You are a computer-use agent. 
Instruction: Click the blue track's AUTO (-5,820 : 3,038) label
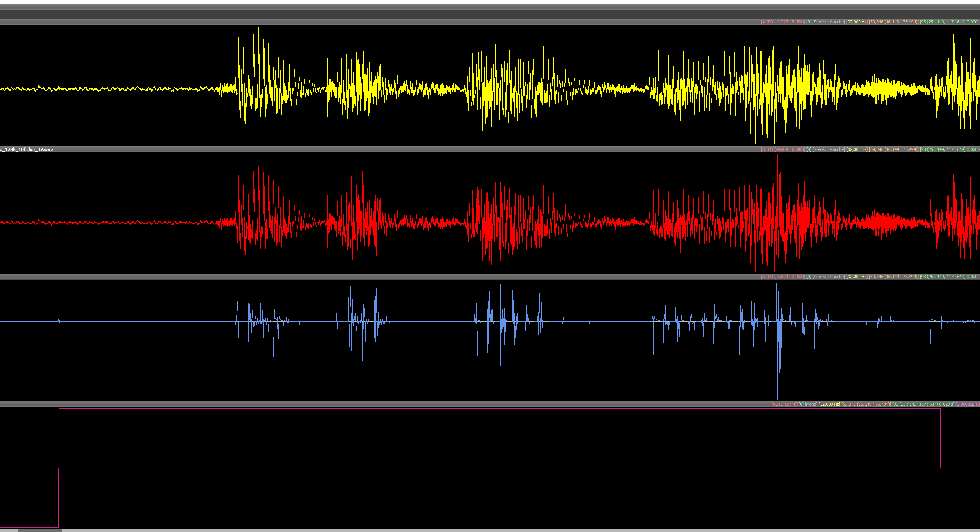click(x=783, y=277)
